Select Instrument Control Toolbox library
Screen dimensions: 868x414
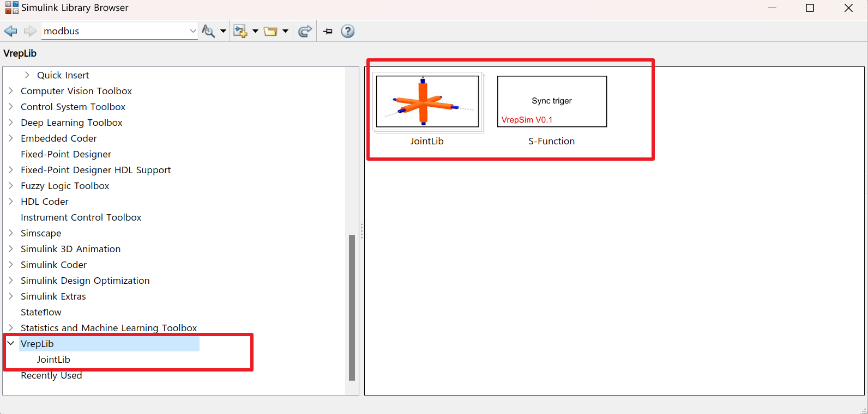tap(81, 217)
